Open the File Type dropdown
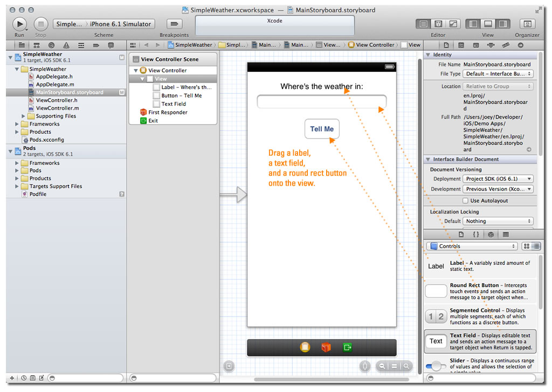552x392 pixels. pos(498,74)
